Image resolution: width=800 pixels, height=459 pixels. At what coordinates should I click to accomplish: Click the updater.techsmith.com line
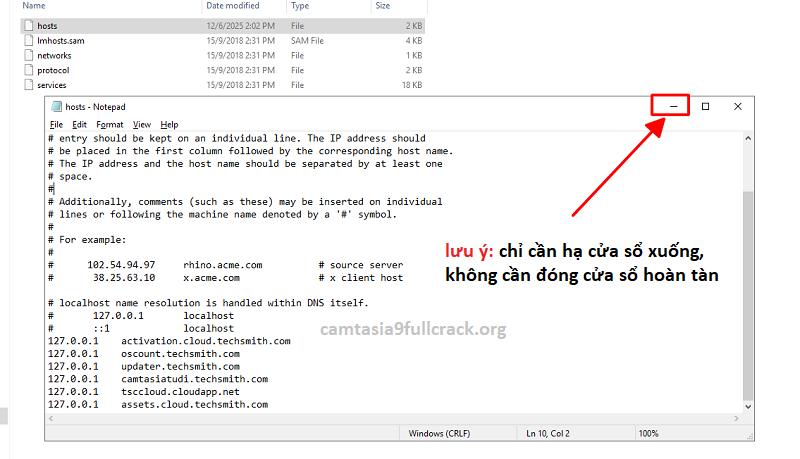[144, 366]
